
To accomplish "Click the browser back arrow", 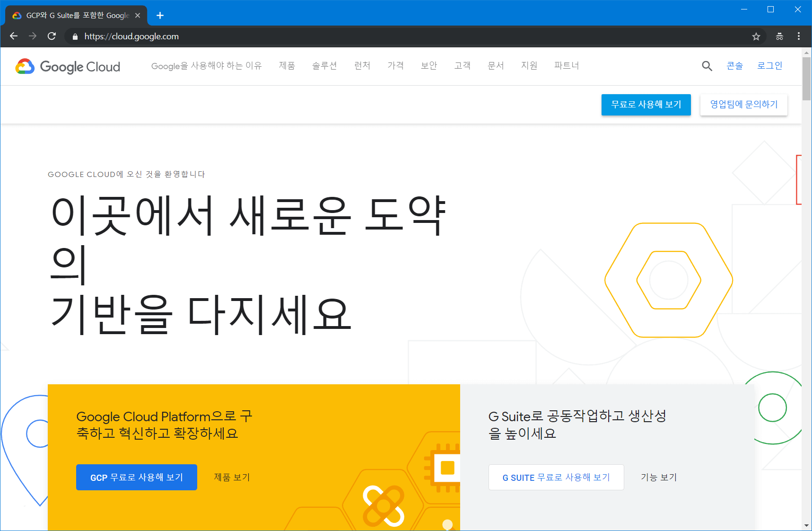I will tap(14, 36).
